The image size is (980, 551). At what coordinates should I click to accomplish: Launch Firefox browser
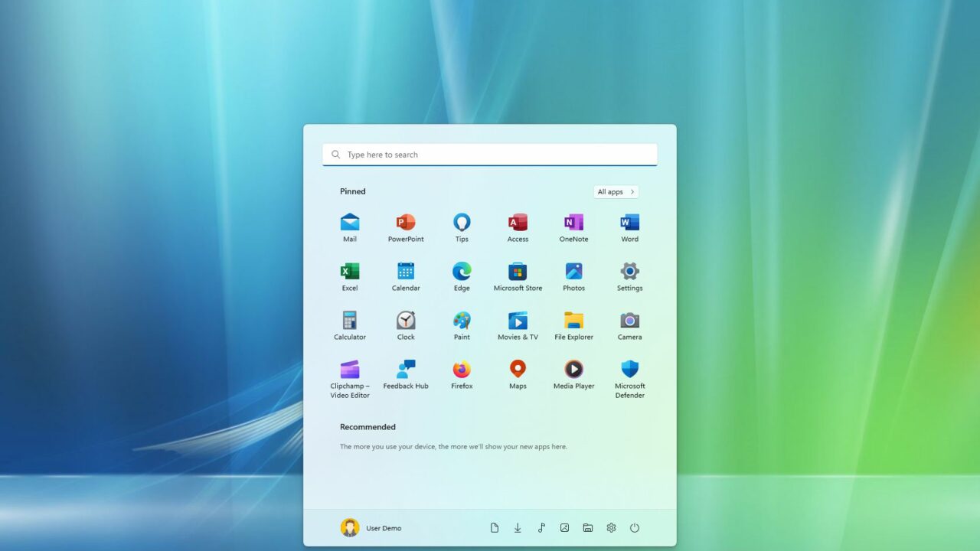pyautogui.click(x=462, y=375)
